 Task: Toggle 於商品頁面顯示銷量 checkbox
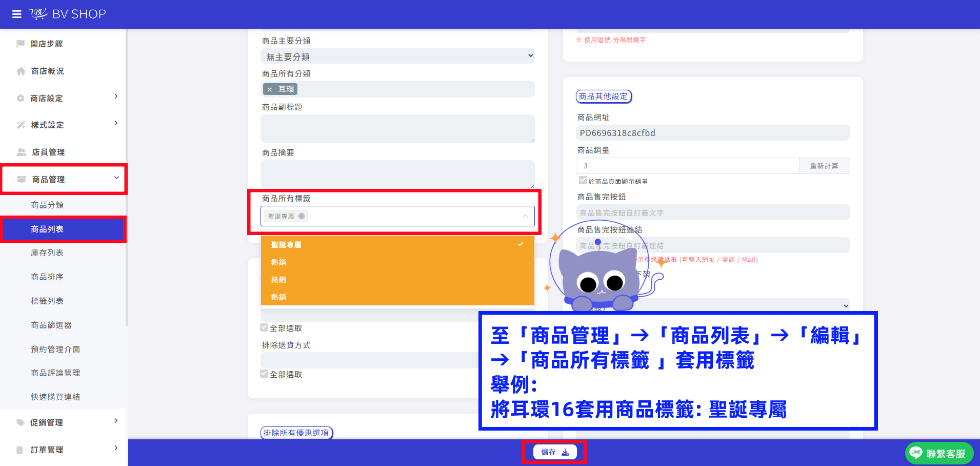click(x=583, y=180)
